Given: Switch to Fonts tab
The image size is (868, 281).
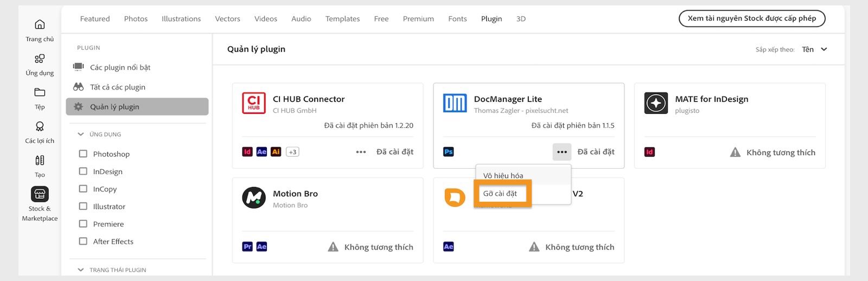Looking at the screenshot, I should point(457,18).
